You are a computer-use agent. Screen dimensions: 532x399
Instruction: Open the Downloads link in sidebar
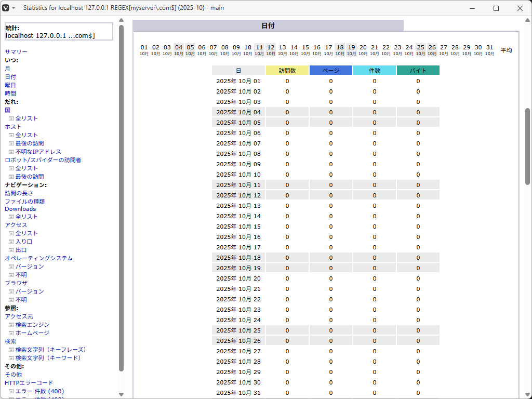(x=20, y=209)
